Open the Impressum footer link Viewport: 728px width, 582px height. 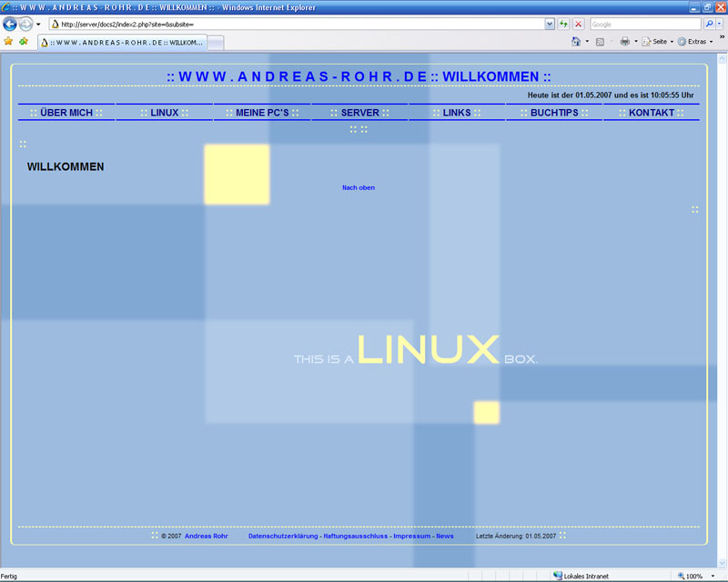pos(411,536)
